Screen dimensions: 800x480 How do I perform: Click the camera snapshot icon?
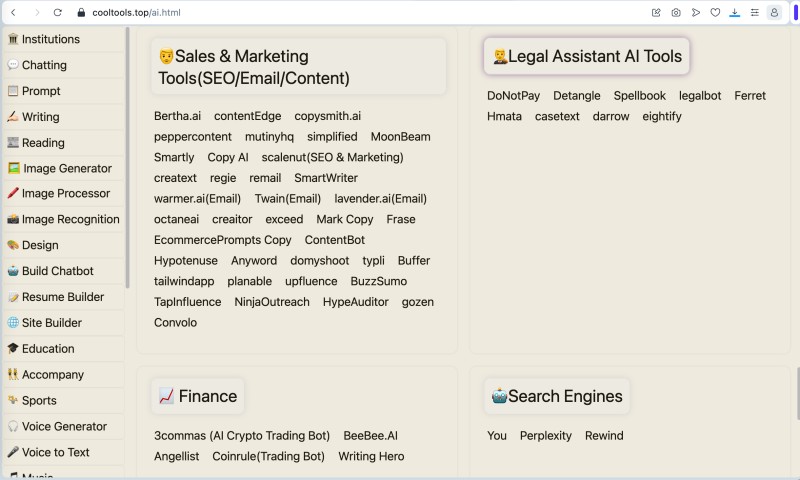[x=676, y=13]
